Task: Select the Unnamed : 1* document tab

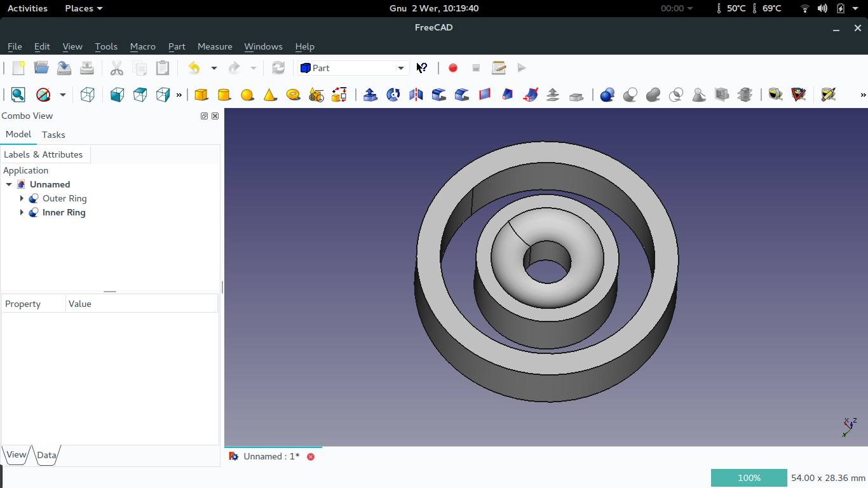Action: point(272,456)
